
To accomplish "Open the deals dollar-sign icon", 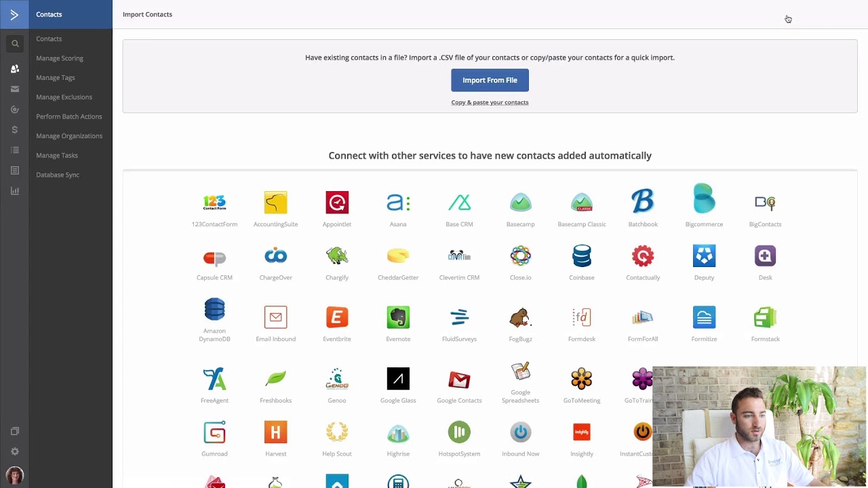I will [x=15, y=129].
